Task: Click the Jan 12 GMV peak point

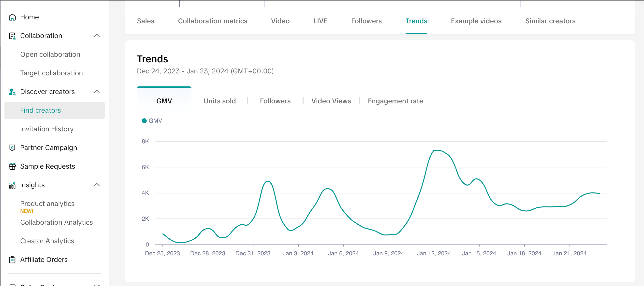Action: point(434,150)
